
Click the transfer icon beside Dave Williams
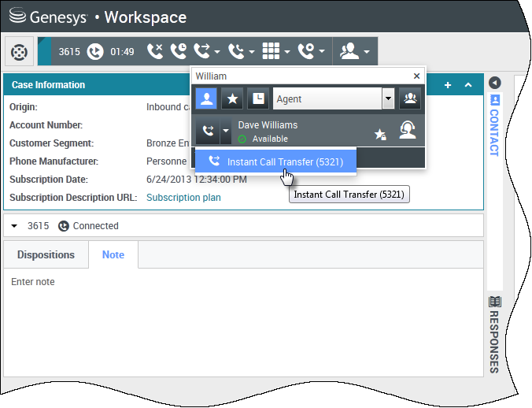pos(208,131)
